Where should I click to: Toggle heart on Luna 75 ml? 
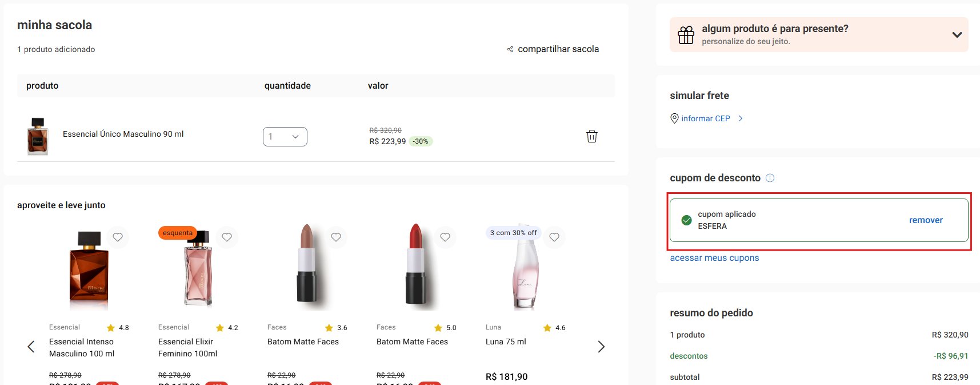(554, 237)
